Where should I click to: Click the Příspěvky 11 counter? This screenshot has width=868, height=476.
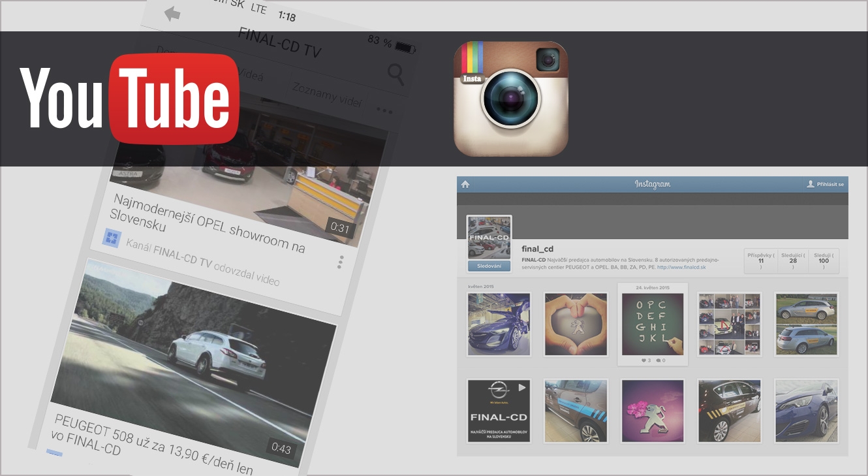click(761, 261)
